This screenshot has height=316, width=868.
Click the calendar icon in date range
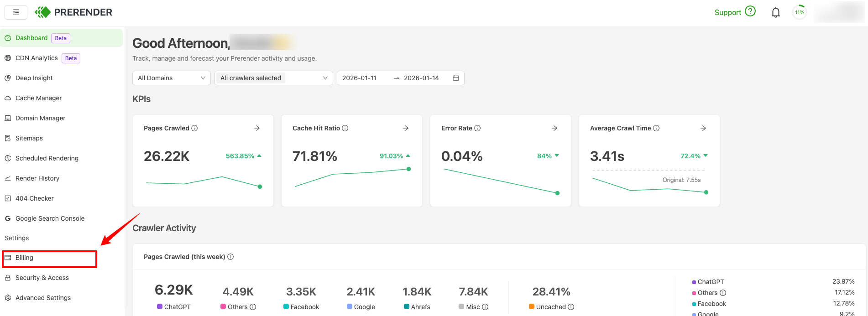(x=455, y=78)
